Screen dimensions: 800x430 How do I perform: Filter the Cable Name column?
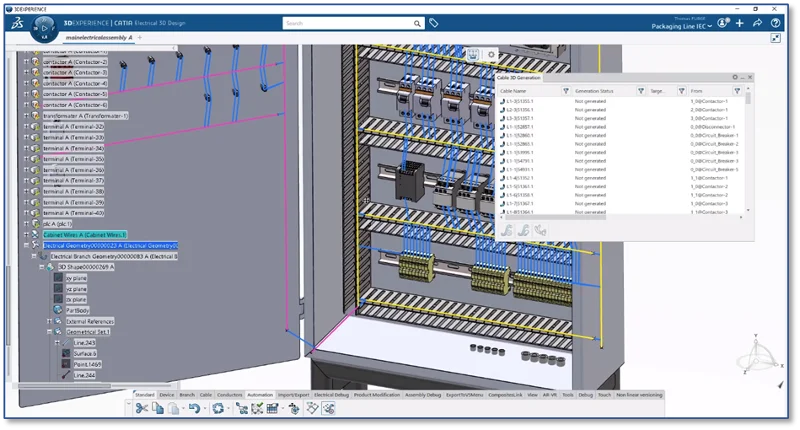(x=565, y=91)
